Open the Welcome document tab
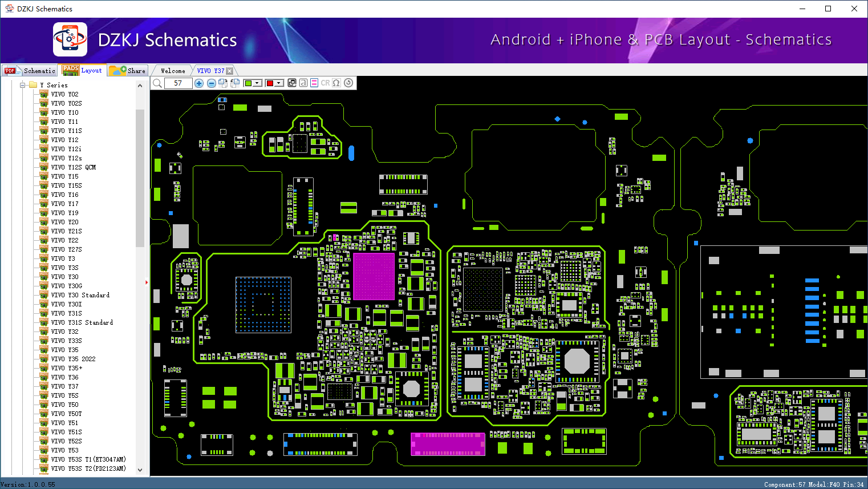 (173, 71)
